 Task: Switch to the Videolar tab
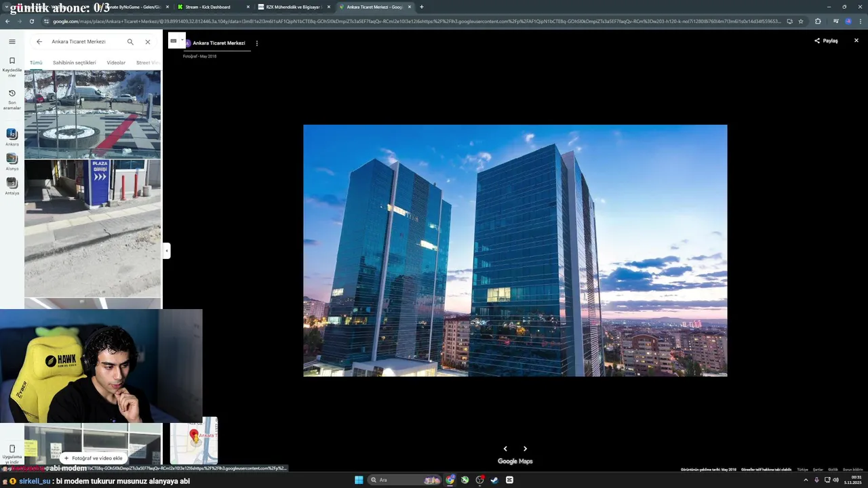(x=116, y=62)
